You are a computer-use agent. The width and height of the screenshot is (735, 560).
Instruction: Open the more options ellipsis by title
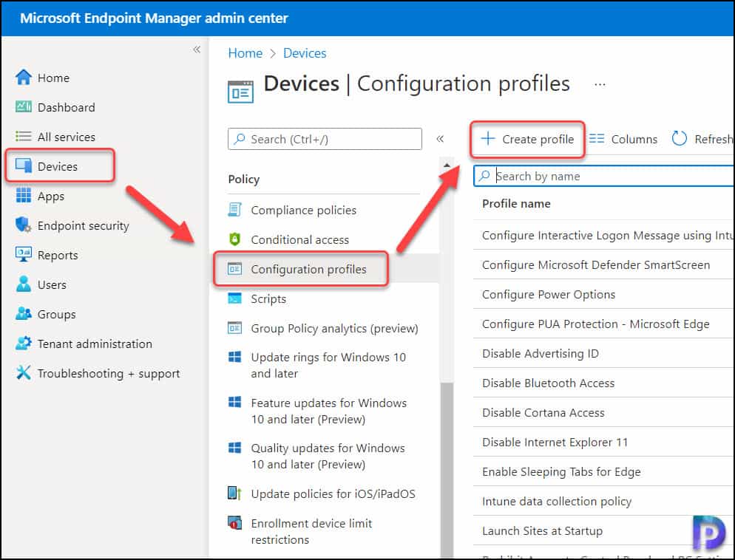coord(600,85)
